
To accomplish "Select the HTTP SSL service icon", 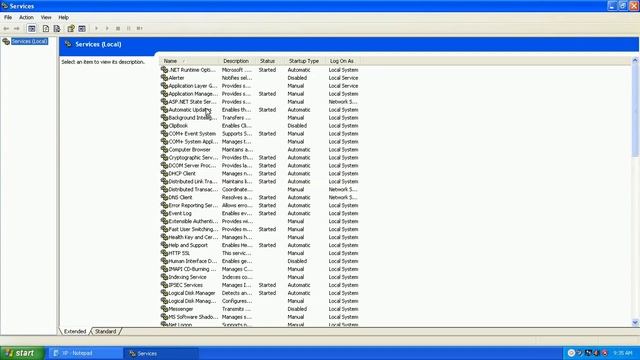I will [164, 253].
